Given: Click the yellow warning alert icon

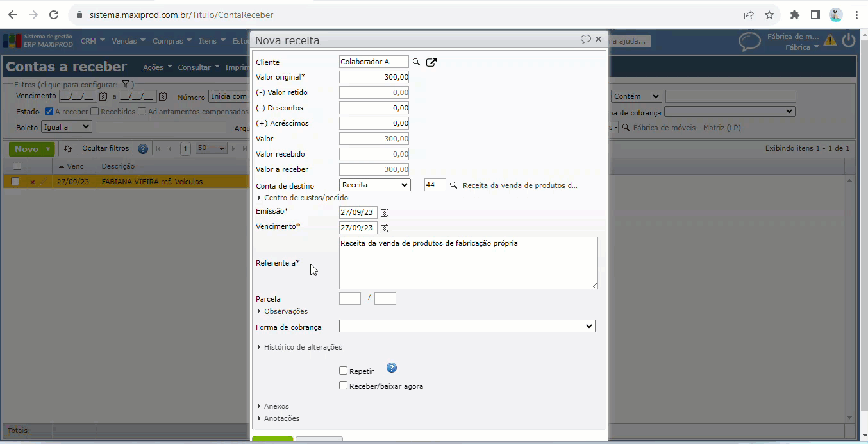Looking at the screenshot, I should point(830,40).
